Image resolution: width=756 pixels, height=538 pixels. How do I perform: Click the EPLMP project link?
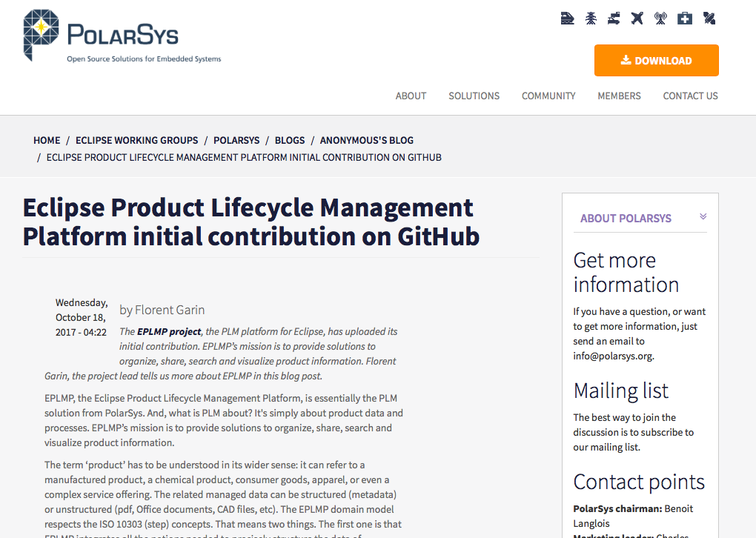169,331
